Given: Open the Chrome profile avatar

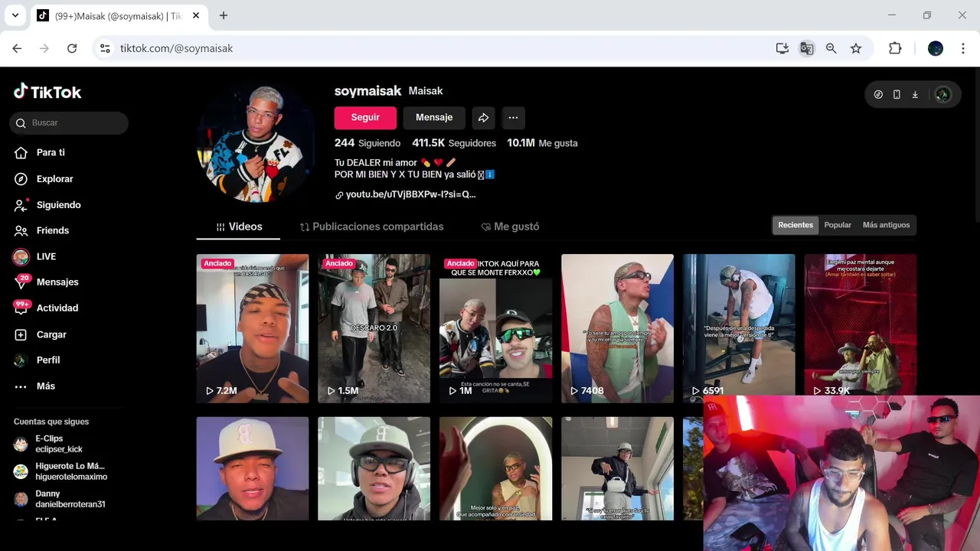Looking at the screenshot, I should 936,48.
